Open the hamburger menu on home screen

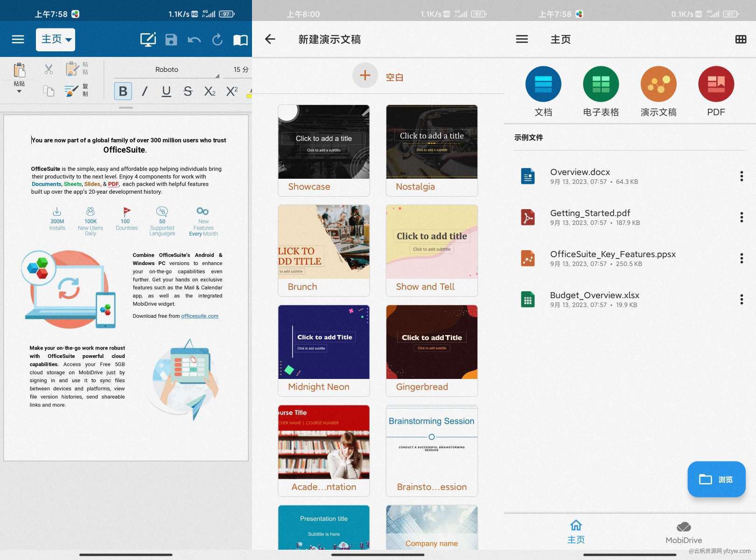(x=522, y=39)
